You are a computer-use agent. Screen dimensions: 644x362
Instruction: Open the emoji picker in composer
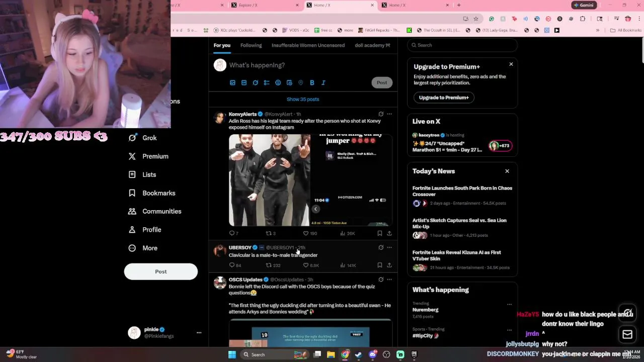tap(278, 82)
